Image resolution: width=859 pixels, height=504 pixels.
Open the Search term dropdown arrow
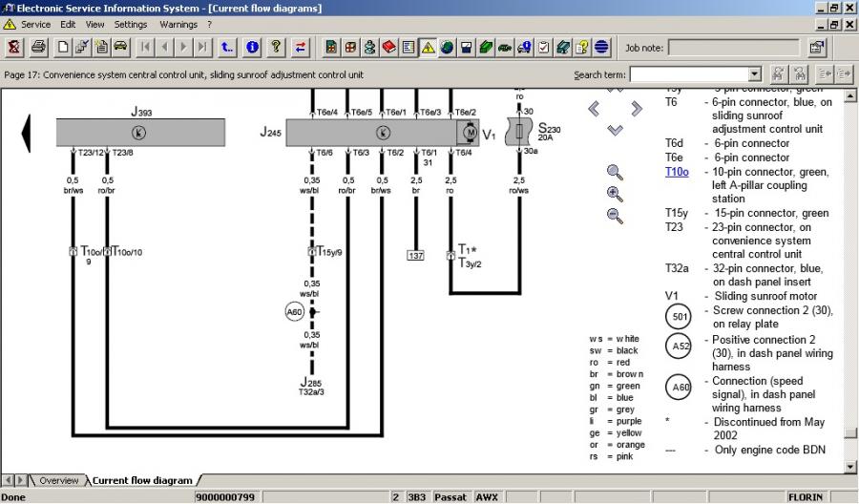pyautogui.click(x=754, y=74)
